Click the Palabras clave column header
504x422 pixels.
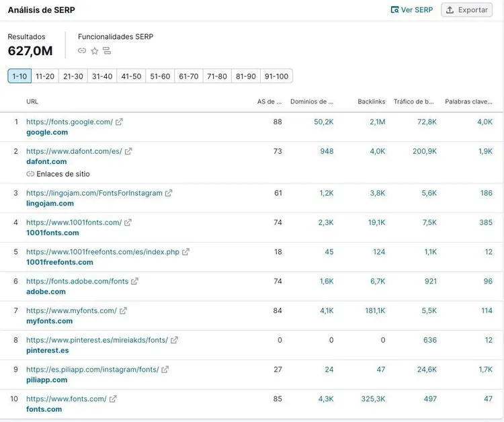coord(468,101)
